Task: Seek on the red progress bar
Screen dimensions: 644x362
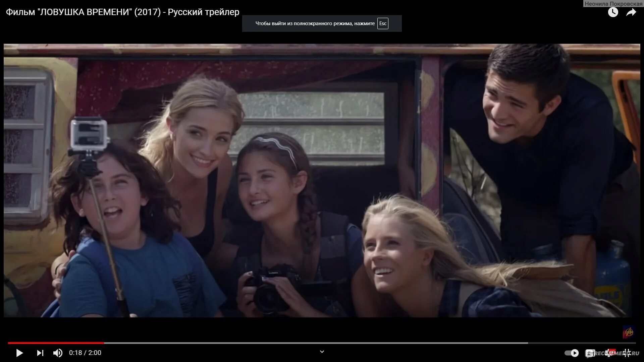Action: click(55, 343)
